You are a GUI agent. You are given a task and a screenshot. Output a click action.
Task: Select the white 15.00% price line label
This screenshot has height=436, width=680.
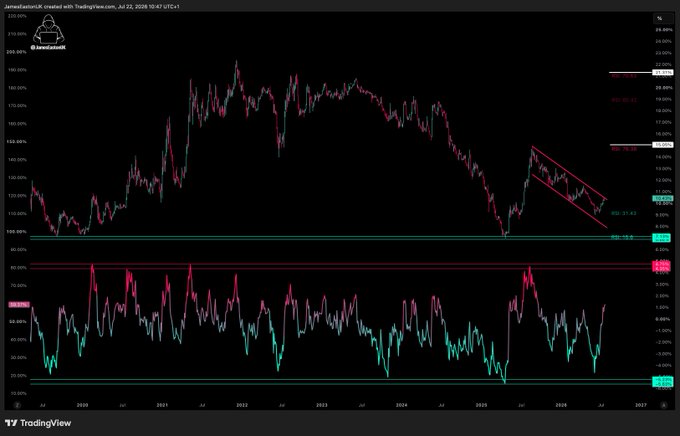[662, 144]
